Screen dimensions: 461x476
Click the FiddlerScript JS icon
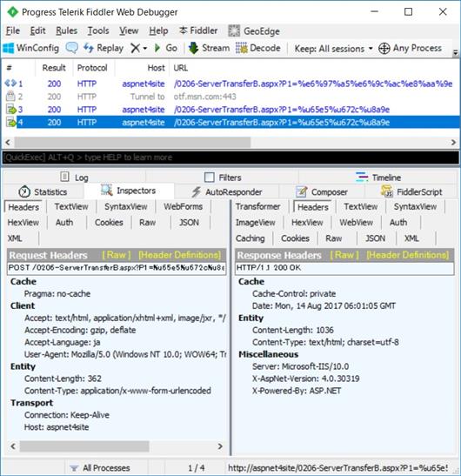tap(387, 191)
